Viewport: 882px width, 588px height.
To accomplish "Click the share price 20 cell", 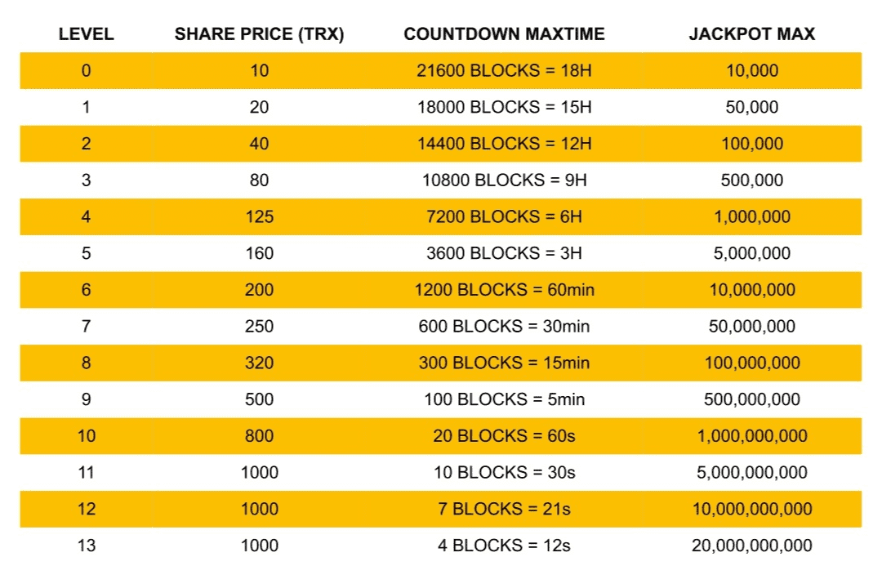I will pos(259,108).
